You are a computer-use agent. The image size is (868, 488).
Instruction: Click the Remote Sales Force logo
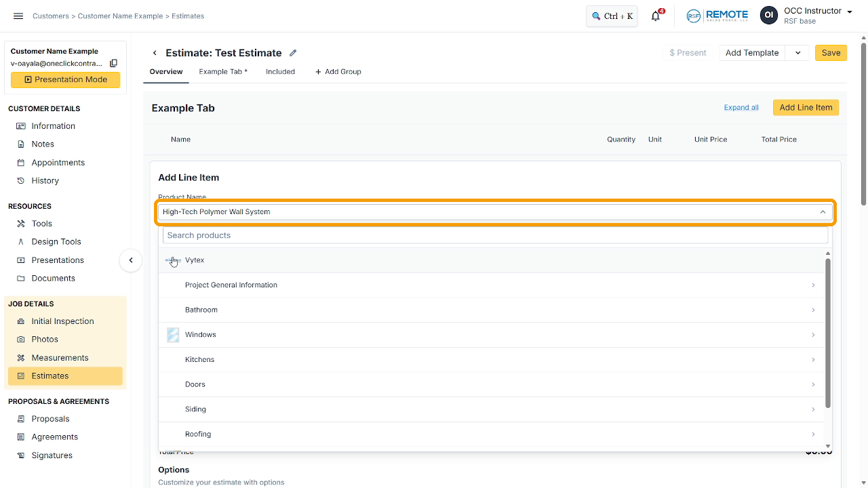[x=717, y=16]
